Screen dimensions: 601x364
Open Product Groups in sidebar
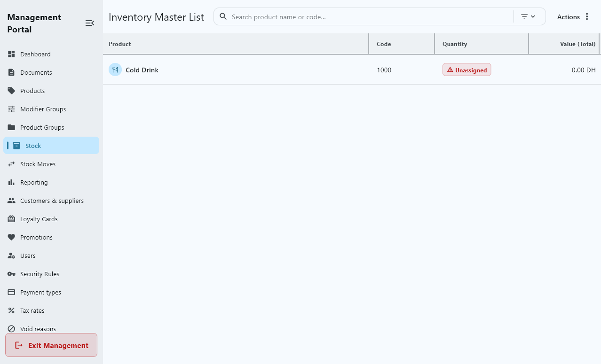tap(51, 127)
